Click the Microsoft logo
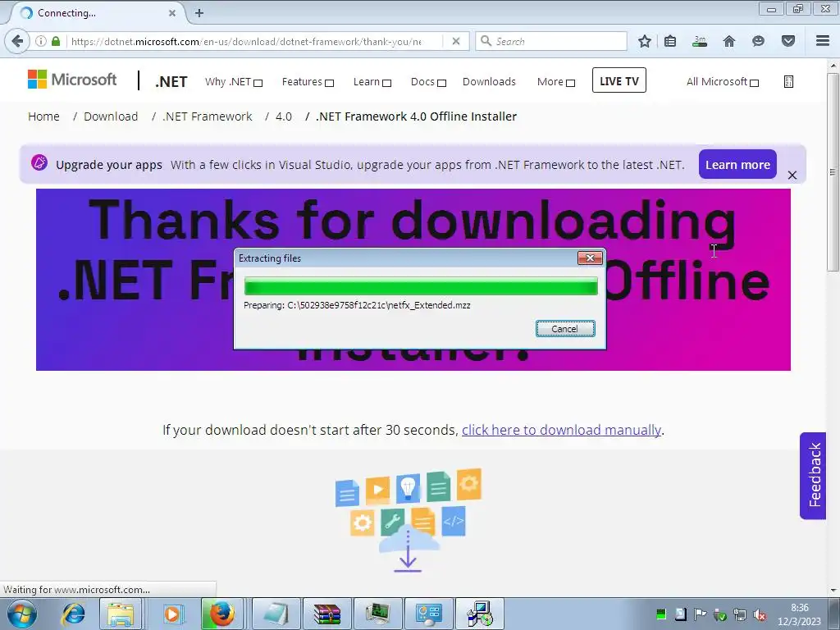Screen dimensions: 840x630 coord(72,80)
